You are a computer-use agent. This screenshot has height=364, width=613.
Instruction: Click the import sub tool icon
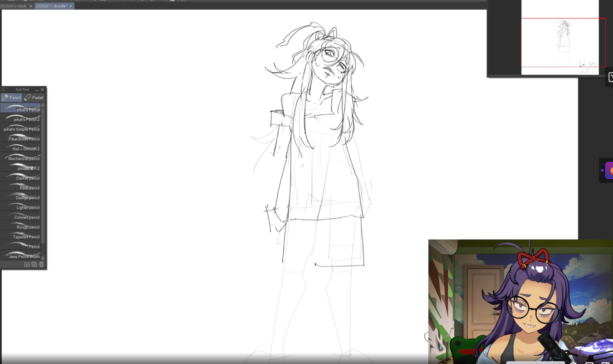27,264
